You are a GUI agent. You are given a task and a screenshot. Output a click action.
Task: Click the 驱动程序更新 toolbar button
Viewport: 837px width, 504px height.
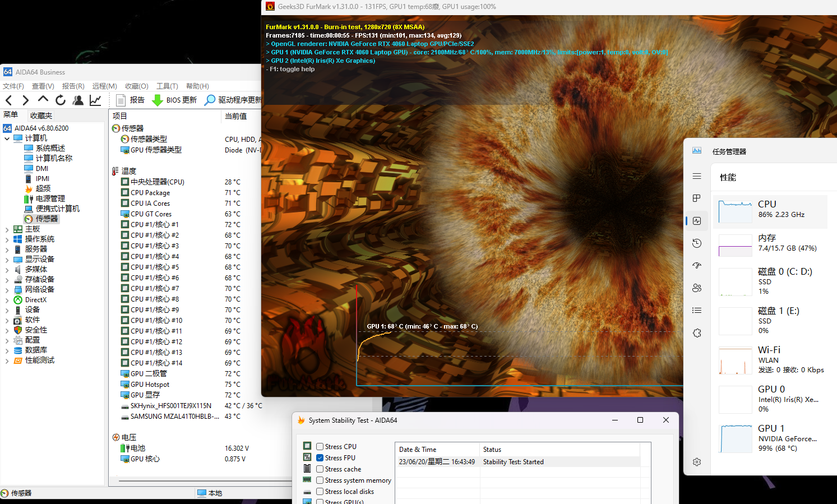[233, 100]
